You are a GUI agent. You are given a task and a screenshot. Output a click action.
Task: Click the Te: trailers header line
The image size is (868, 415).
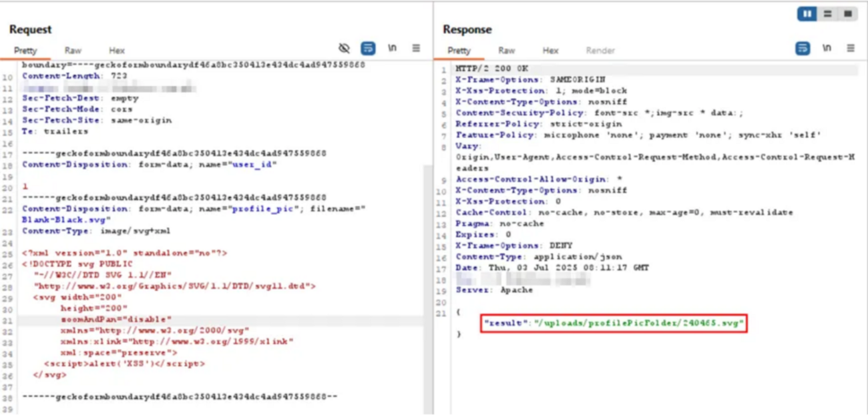55,131
